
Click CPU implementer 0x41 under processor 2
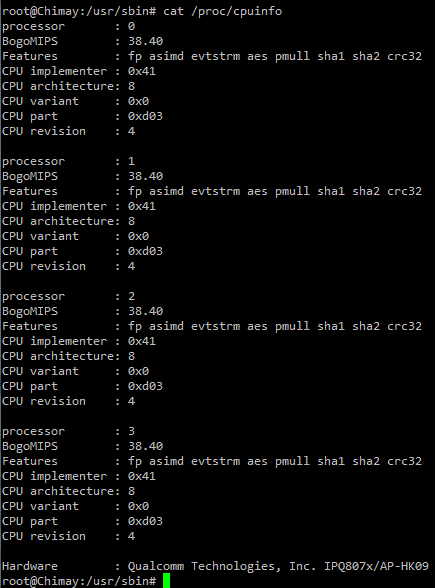(142, 341)
